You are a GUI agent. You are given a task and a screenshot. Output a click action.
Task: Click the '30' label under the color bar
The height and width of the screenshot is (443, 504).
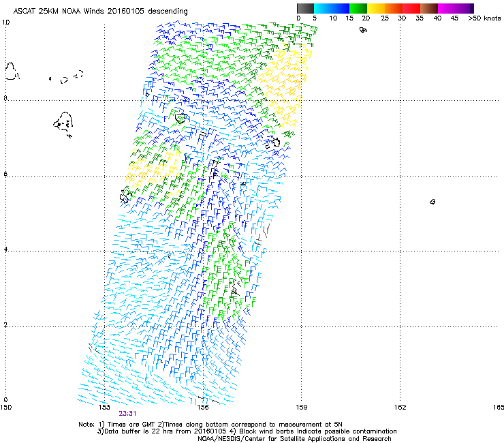point(402,18)
